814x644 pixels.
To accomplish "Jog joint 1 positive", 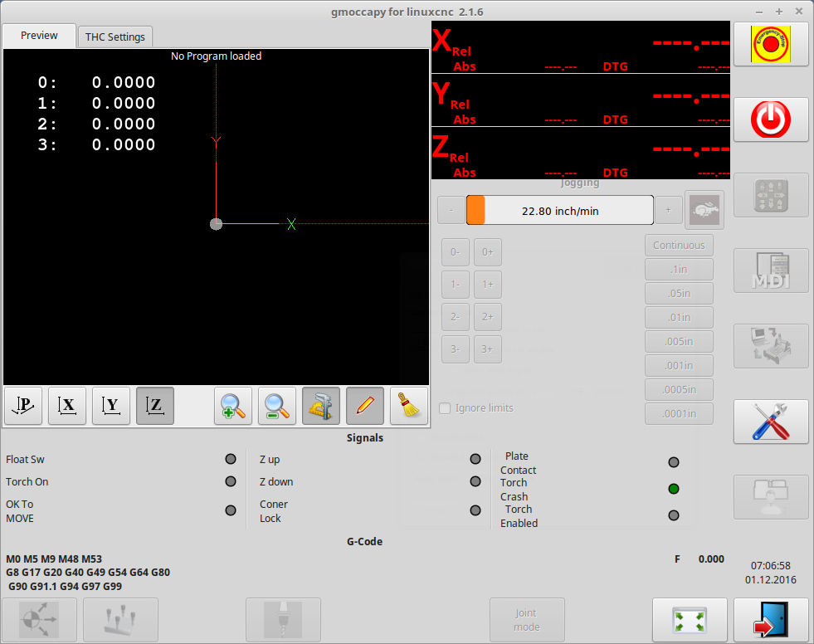I will (487, 285).
